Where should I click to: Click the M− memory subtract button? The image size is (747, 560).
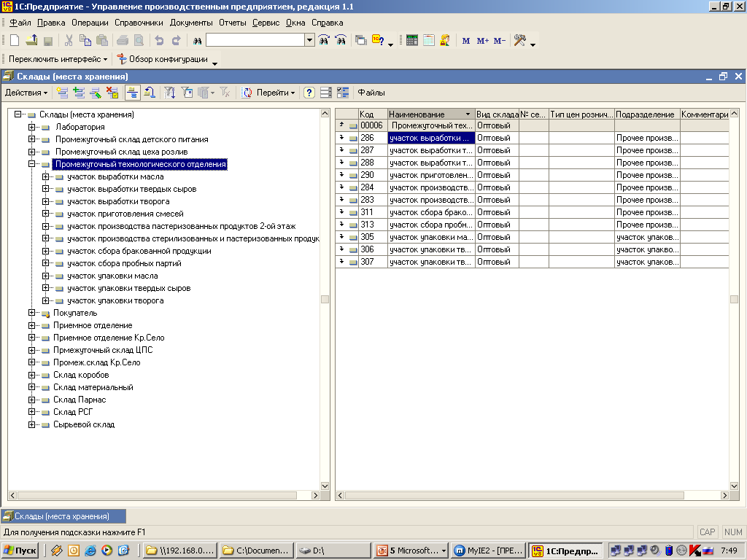click(x=499, y=41)
